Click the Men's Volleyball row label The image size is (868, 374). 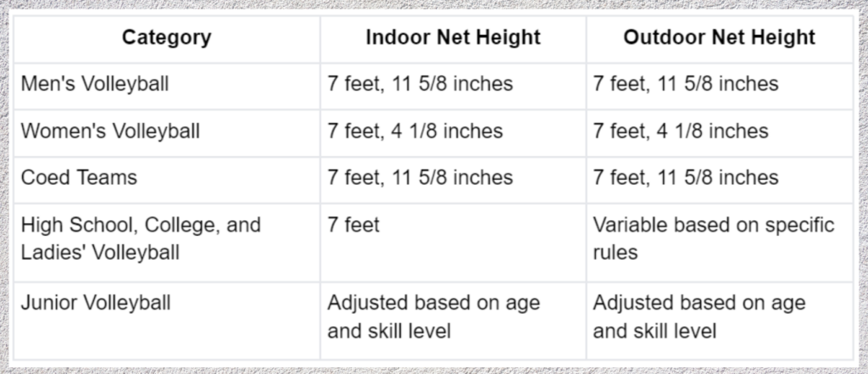point(167,86)
